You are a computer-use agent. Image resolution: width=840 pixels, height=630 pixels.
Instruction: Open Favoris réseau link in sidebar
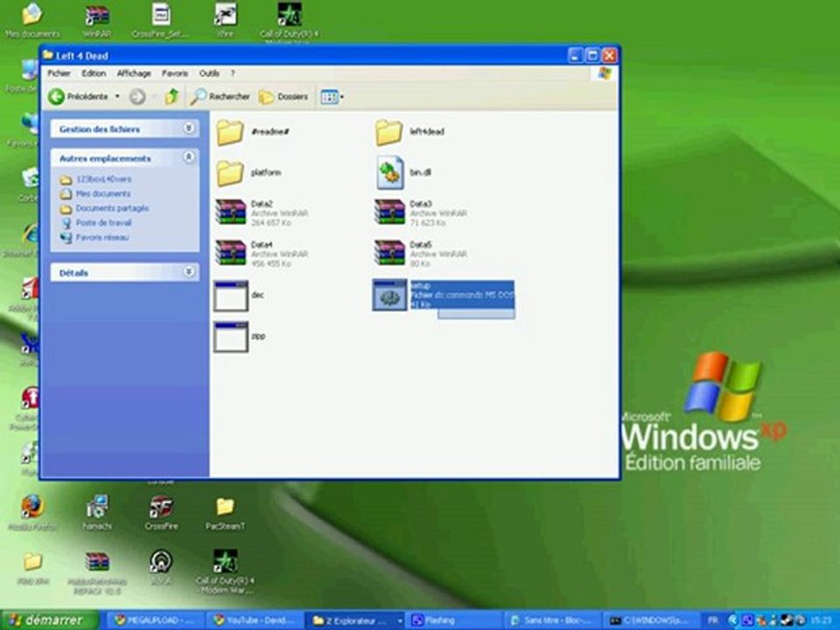tap(101, 237)
